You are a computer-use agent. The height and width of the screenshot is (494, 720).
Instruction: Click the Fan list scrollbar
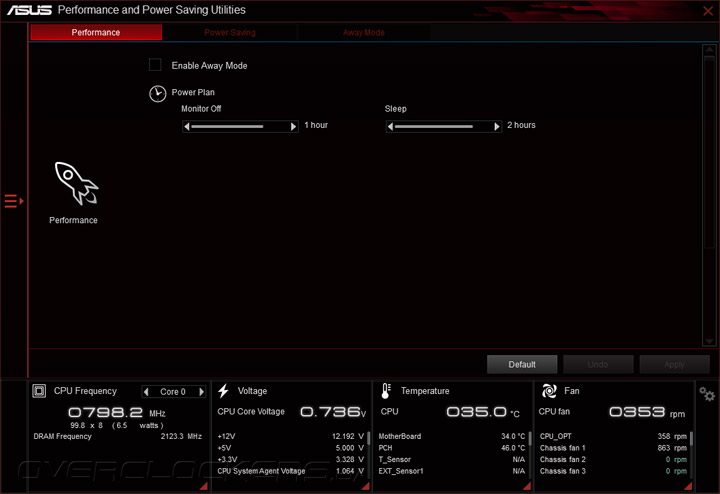coord(691,438)
